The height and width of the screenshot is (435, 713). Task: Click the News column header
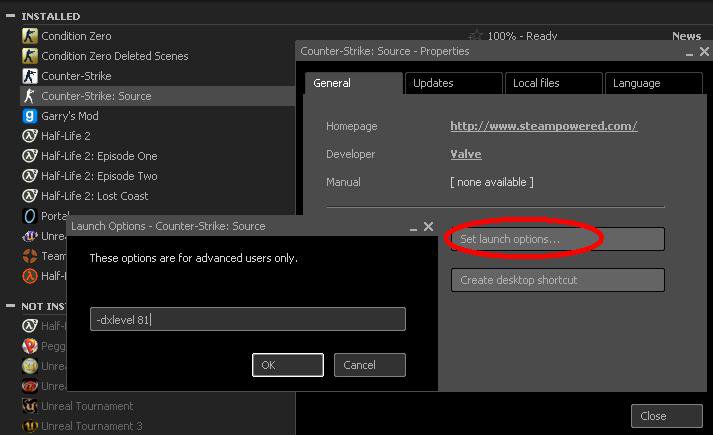click(686, 36)
